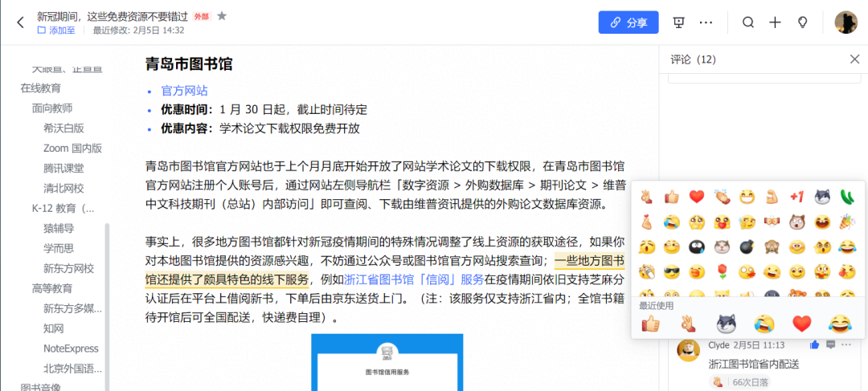Select 知网 outline entry
This screenshot has width=868, height=391.
(53, 328)
